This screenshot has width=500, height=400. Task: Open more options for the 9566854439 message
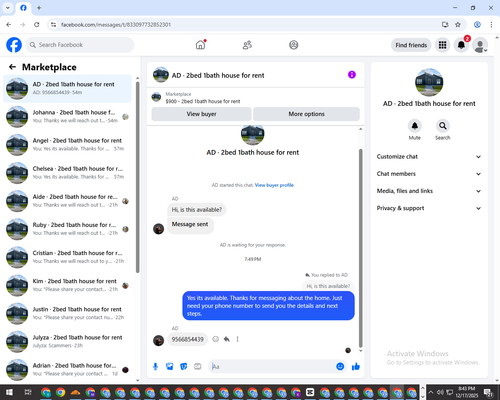tap(237, 339)
